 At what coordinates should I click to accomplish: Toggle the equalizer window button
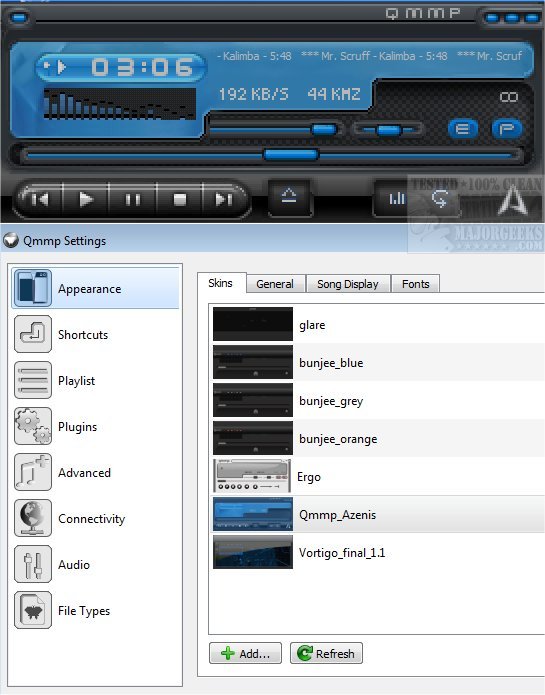point(463,129)
